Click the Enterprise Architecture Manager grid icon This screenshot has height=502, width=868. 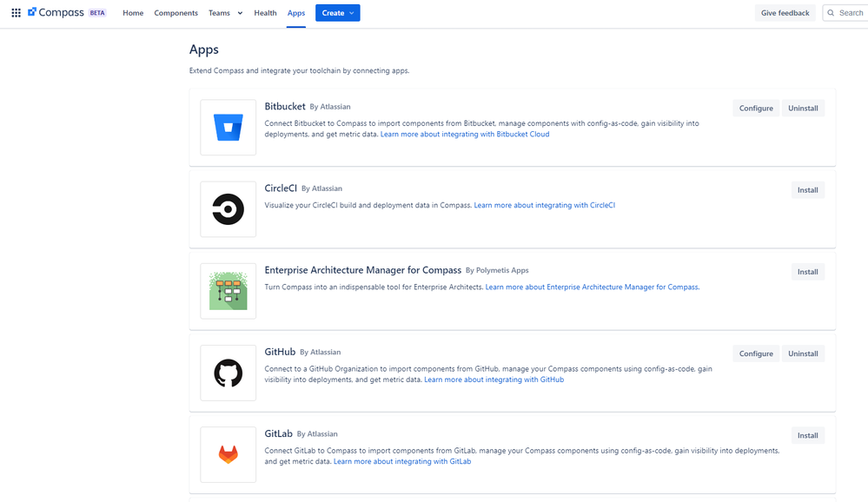click(x=228, y=290)
